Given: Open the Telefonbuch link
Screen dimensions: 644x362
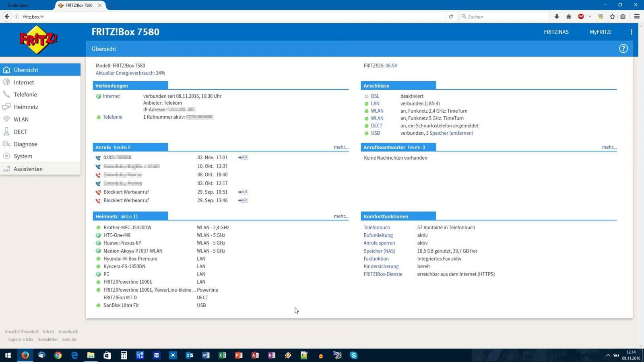Looking at the screenshot, I should pos(377,228).
